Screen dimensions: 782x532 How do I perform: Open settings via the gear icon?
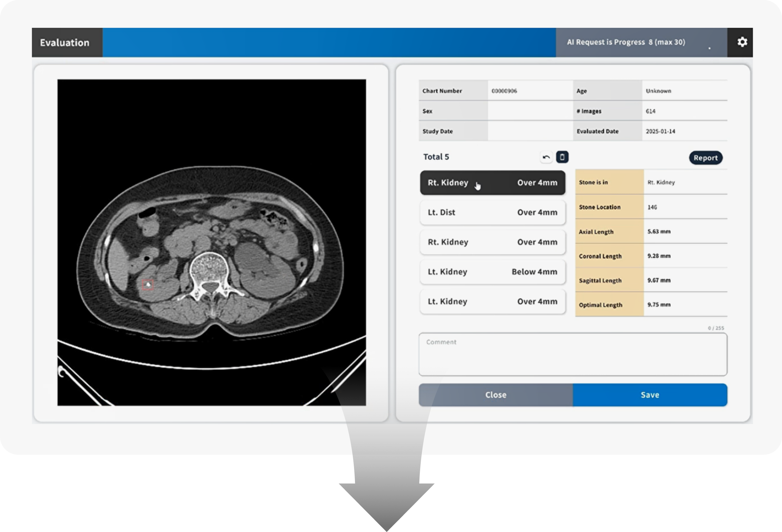742,42
